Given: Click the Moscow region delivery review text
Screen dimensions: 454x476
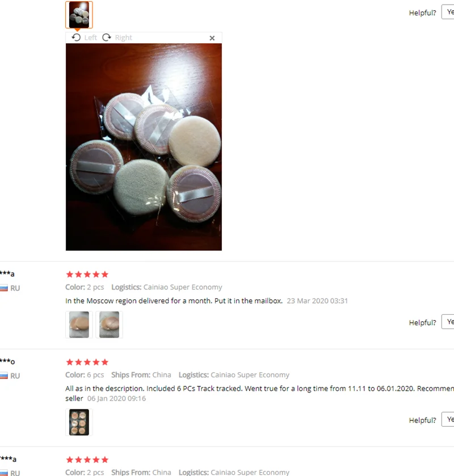Looking at the screenshot, I should (x=174, y=301).
